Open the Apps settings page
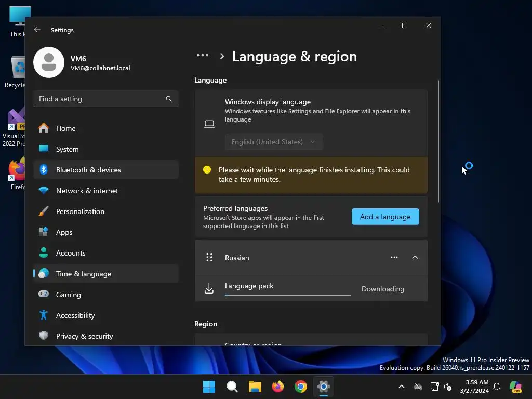This screenshot has width=532, height=399. pyautogui.click(x=106, y=232)
